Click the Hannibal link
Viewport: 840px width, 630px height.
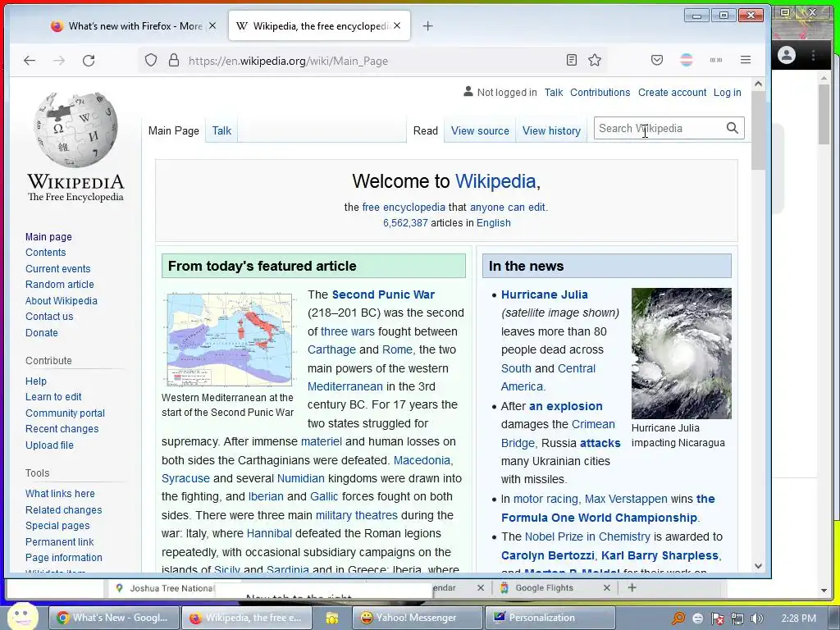coord(269,533)
